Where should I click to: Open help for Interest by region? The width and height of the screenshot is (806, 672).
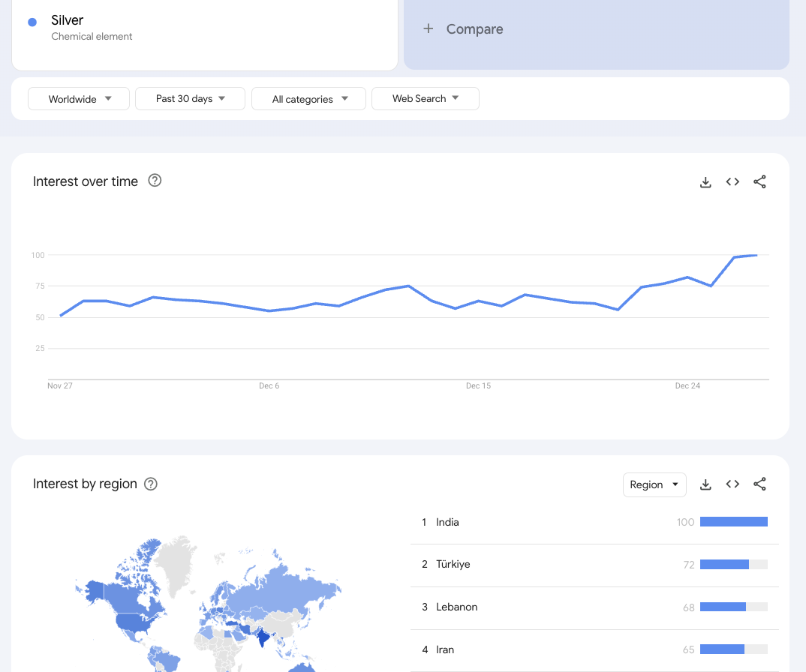151,484
